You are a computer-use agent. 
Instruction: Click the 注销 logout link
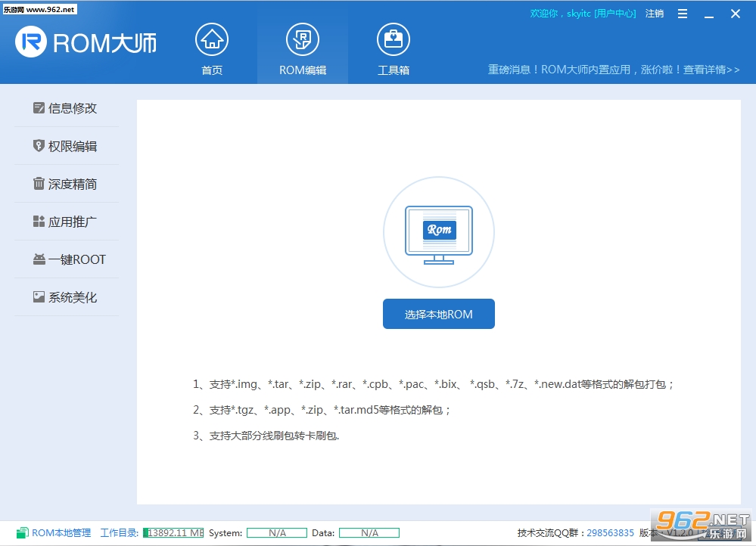coord(655,14)
